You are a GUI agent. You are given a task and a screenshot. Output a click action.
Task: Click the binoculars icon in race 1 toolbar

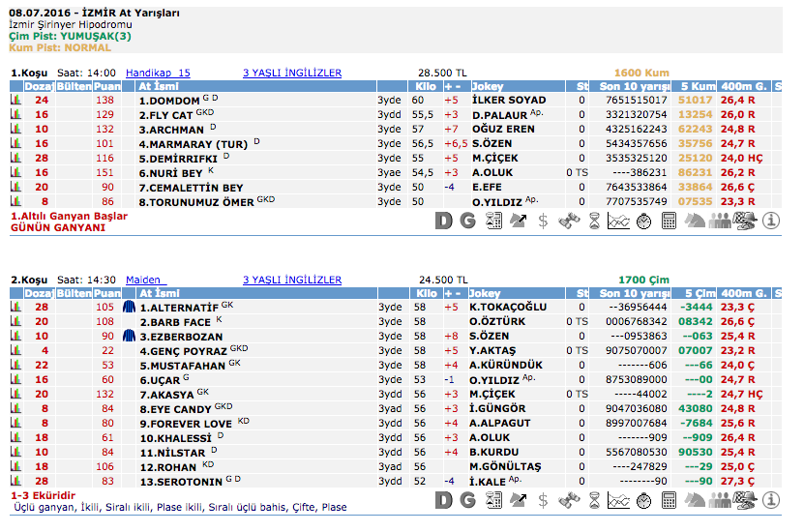click(569, 221)
